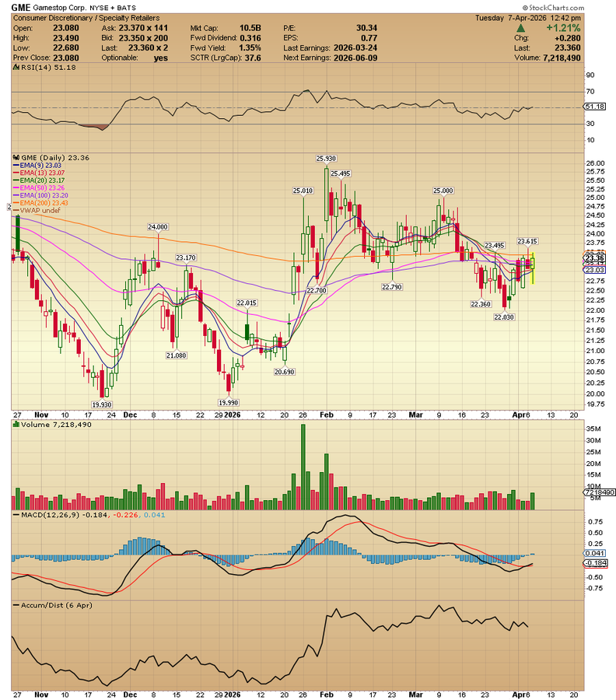Click the 23.36 current price axis tag
The image size is (616, 700).
(x=595, y=258)
